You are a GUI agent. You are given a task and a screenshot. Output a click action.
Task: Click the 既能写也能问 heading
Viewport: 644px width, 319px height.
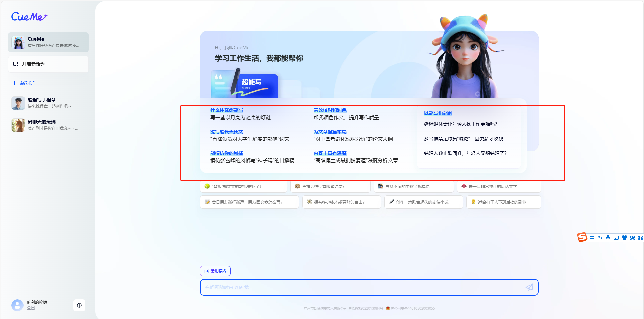(438, 113)
